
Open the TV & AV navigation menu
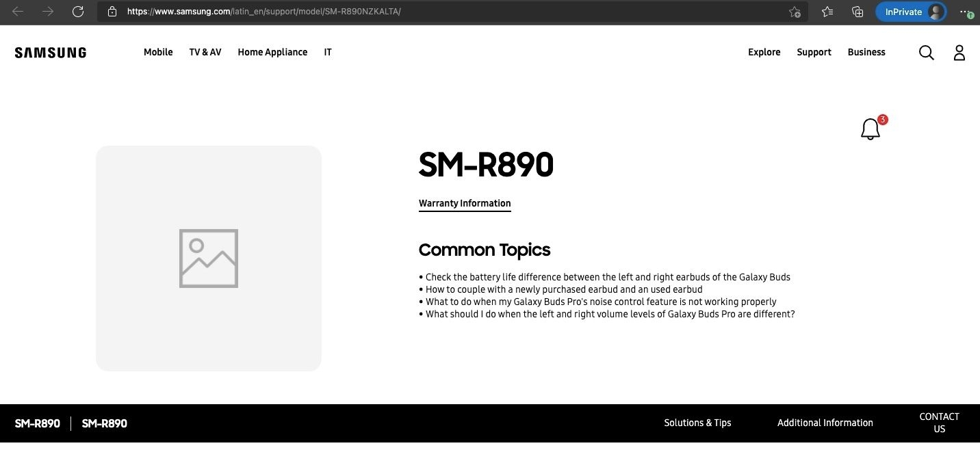click(x=205, y=52)
